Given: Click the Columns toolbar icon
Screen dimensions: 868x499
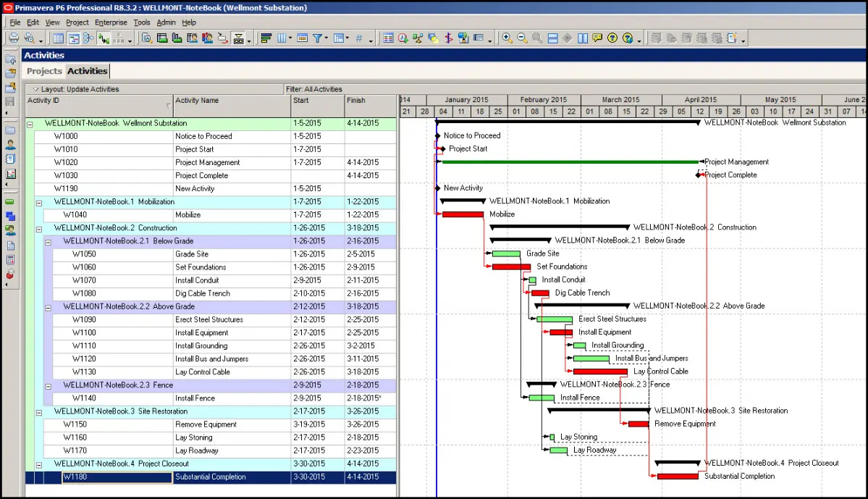Looking at the screenshot, I should pos(282,38).
